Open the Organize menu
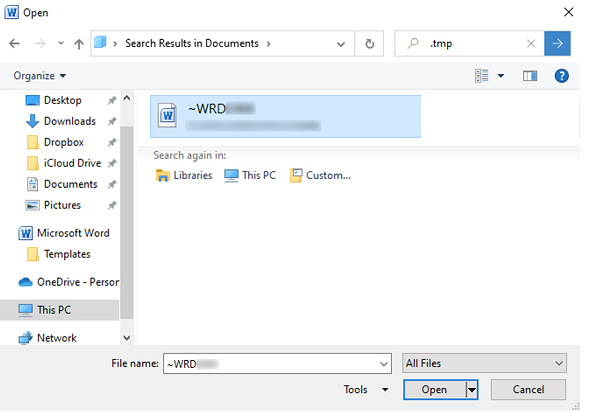This screenshot has width=589, height=413. click(x=40, y=76)
